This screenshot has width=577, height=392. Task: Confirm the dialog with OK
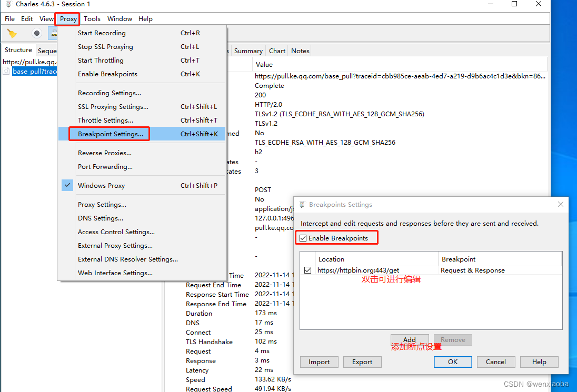(453, 362)
